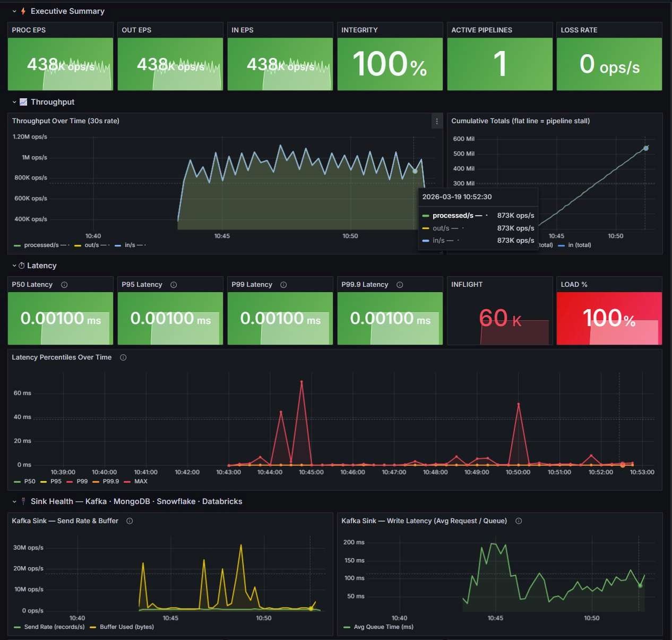Image resolution: width=672 pixels, height=640 pixels.
Task: Click the Cumulative Totals panel title
Action: point(520,121)
